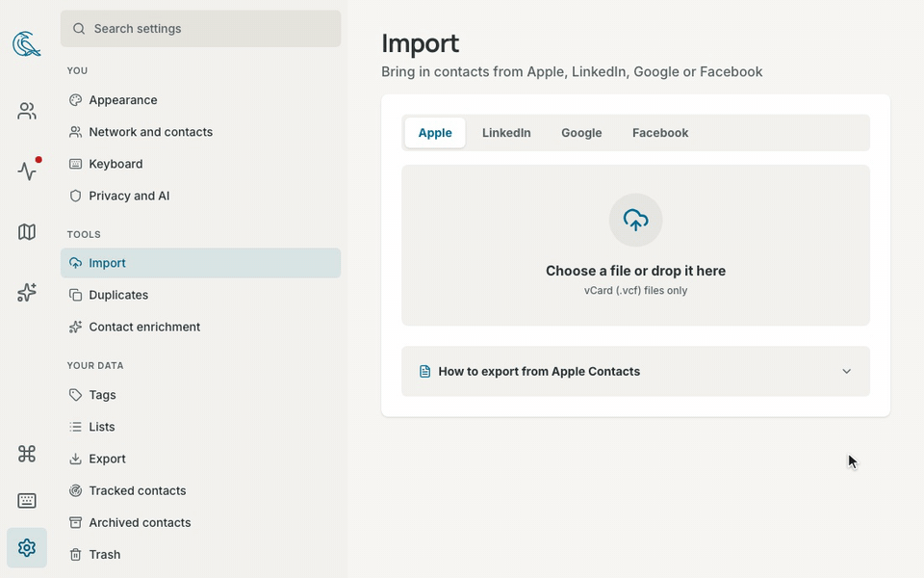Open Trash label
The height and width of the screenshot is (578, 924).
(105, 554)
